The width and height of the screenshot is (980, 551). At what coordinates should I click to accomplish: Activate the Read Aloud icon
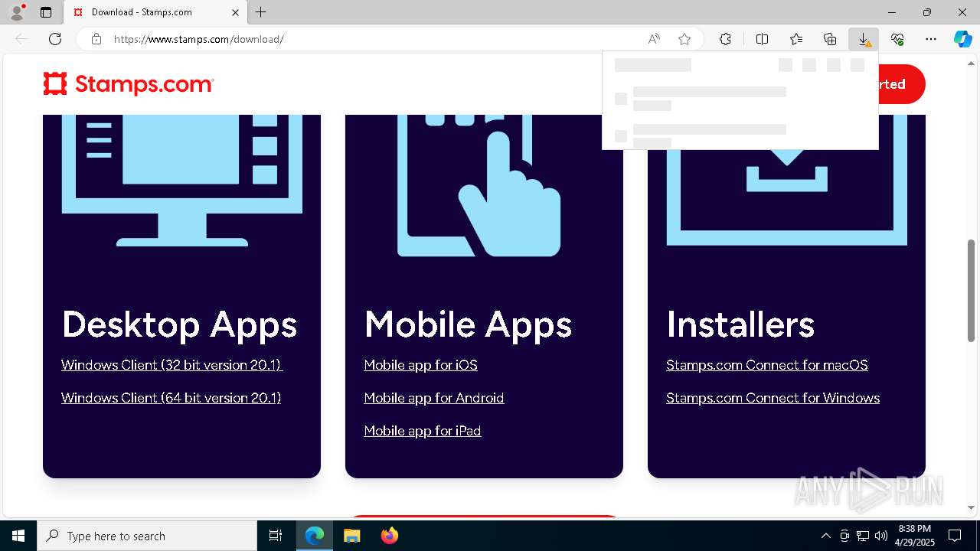pos(654,39)
